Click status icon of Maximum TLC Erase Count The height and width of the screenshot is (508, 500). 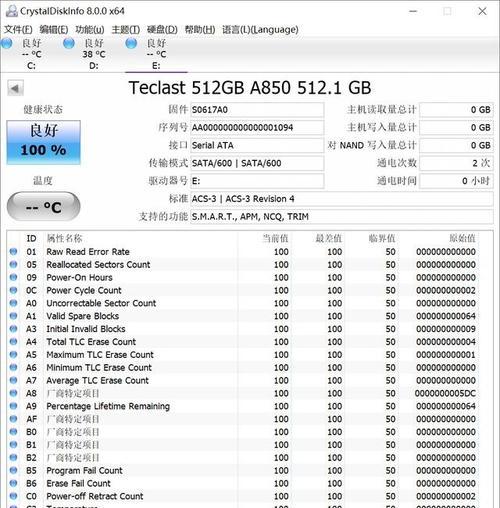tap(13, 355)
